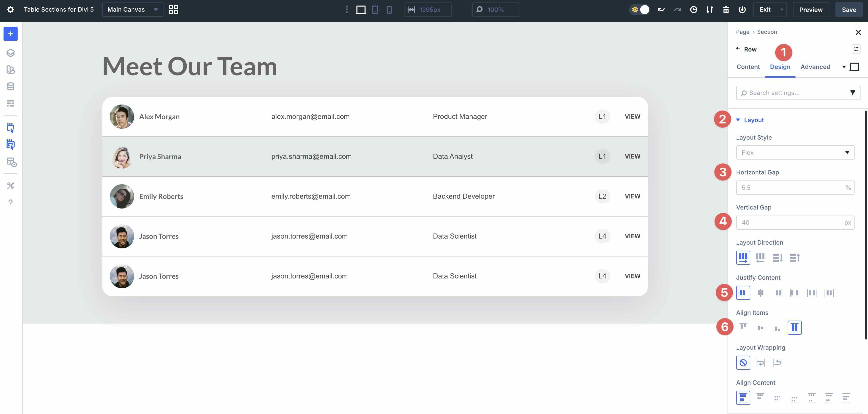The width and height of the screenshot is (868, 414).
Task: Redo the last change
Action: click(677, 9)
